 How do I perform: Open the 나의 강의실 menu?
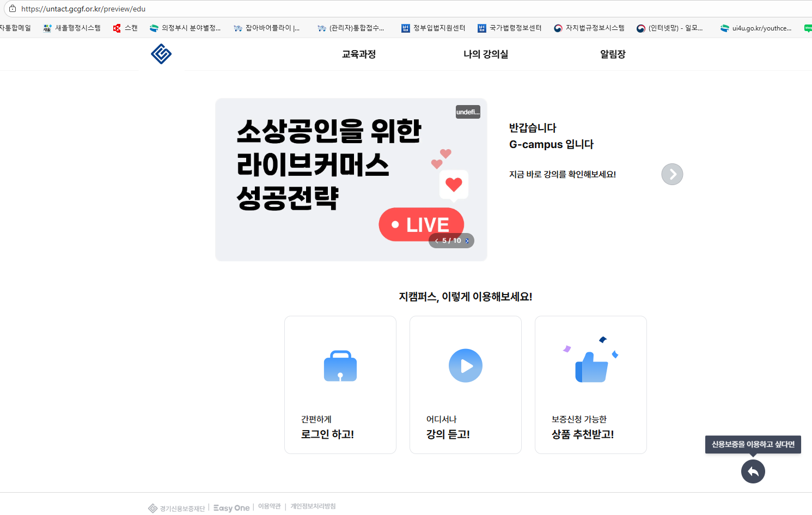point(486,54)
